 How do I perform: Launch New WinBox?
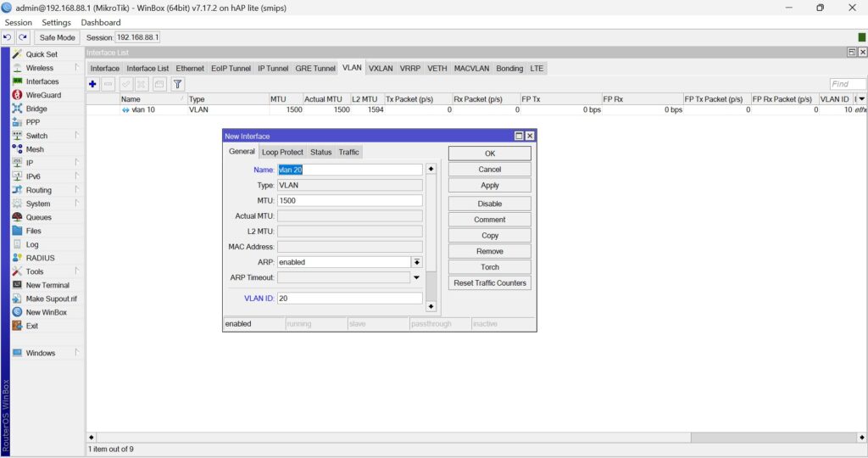point(46,312)
